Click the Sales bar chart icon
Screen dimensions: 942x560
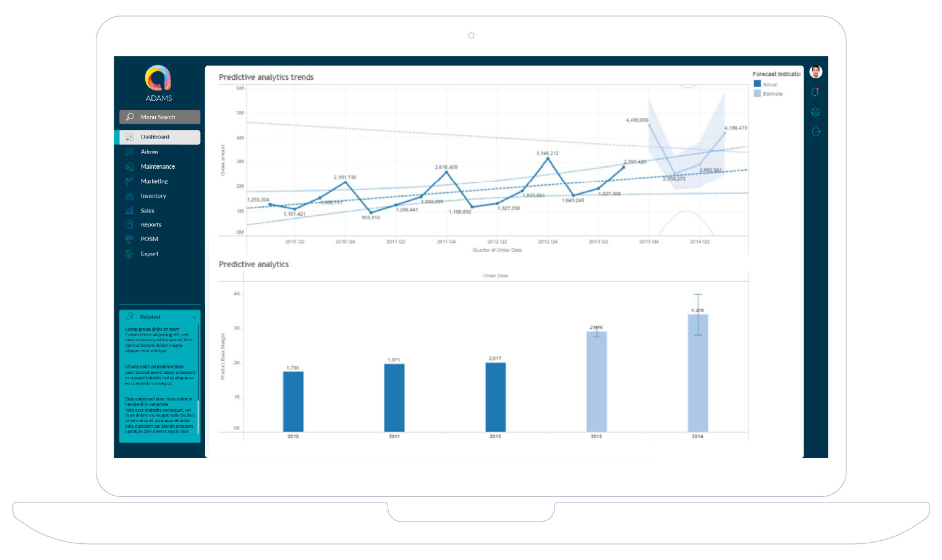coord(129,211)
